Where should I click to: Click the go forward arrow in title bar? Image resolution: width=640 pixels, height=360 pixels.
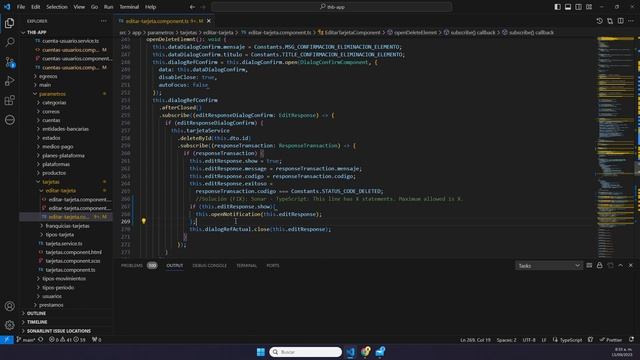203,7
